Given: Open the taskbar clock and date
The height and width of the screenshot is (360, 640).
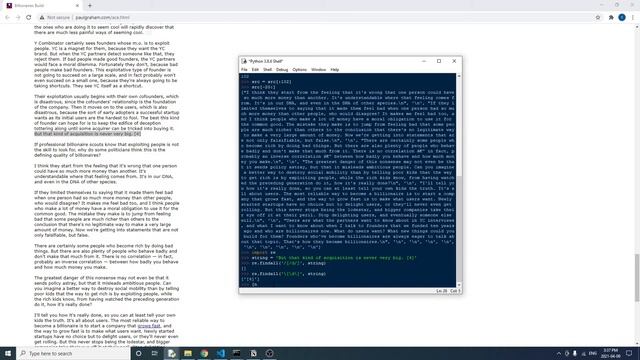Looking at the screenshot, I should 611,353.
